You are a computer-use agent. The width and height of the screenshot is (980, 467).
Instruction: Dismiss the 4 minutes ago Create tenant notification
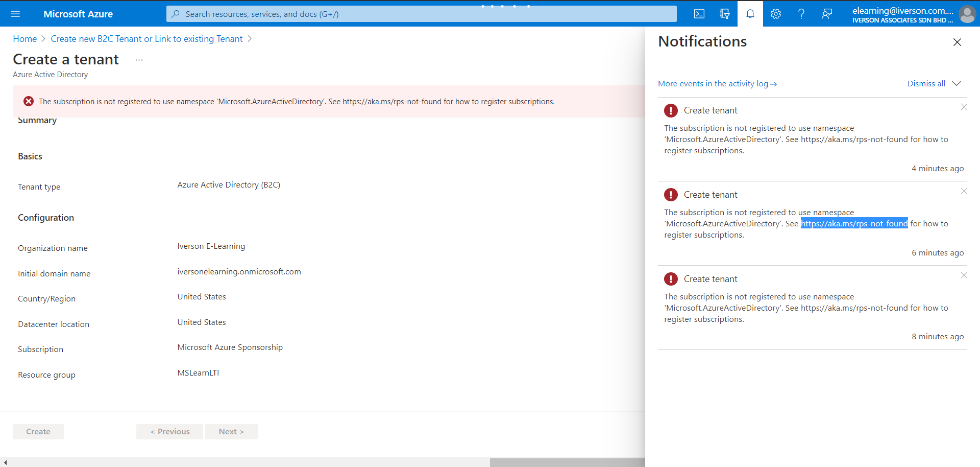click(964, 106)
